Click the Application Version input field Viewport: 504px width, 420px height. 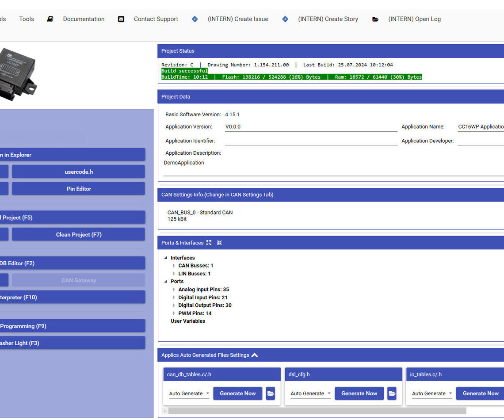311,127
